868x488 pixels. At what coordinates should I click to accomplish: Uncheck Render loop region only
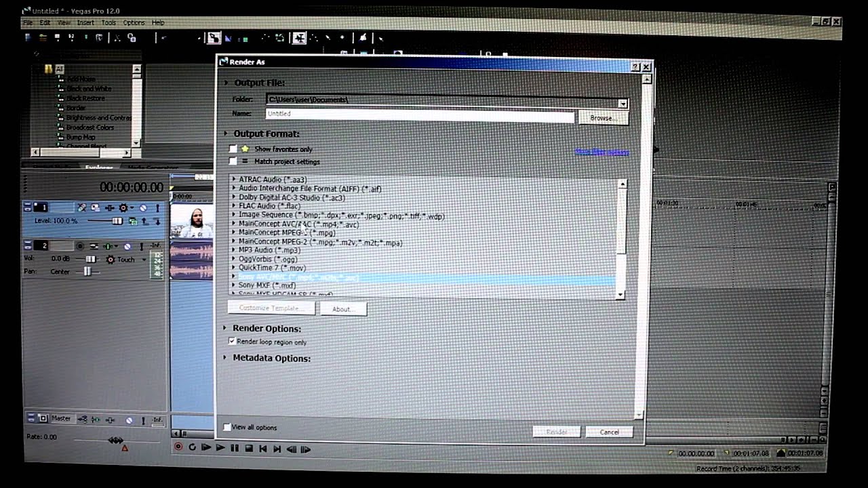[232, 342]
